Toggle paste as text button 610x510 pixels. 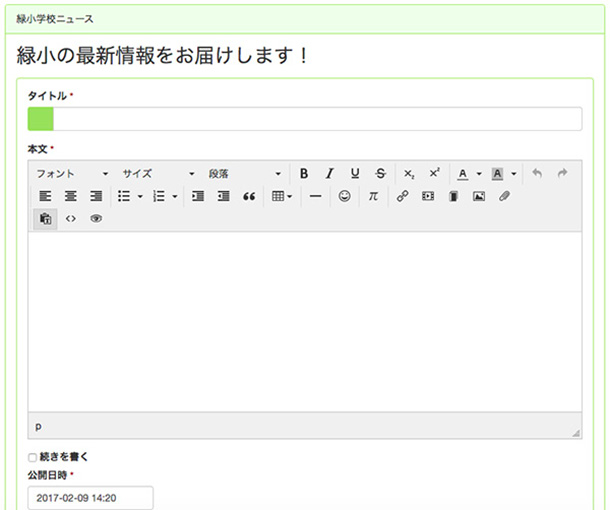pos(45,219)
